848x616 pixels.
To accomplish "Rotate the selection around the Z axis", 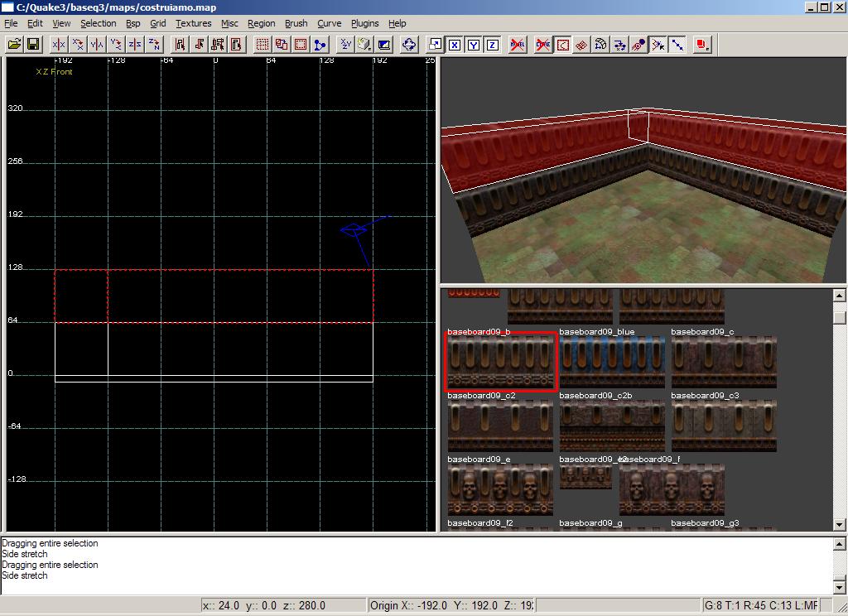I will click(x=154, y=45).
